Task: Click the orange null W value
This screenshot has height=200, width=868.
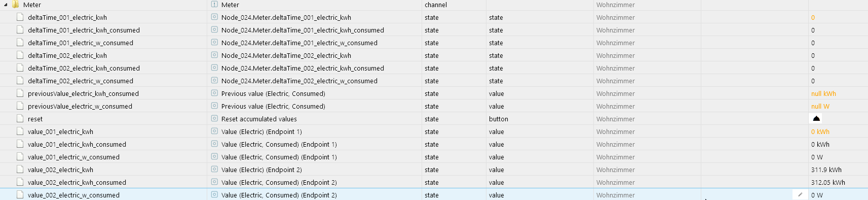Action: pyautogui.click(x=820, y=107)
